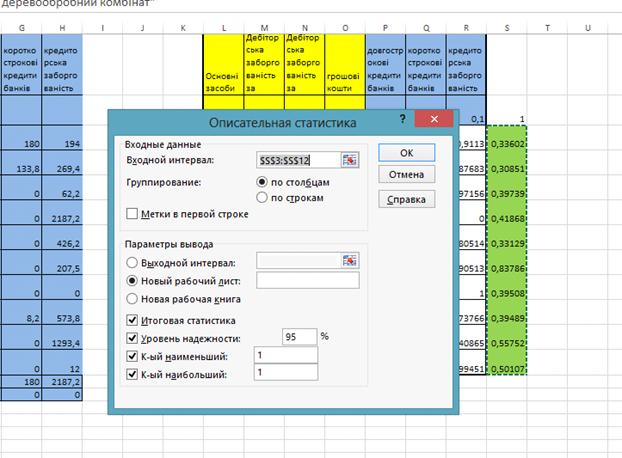Click cell with value 0,39739

507,188
